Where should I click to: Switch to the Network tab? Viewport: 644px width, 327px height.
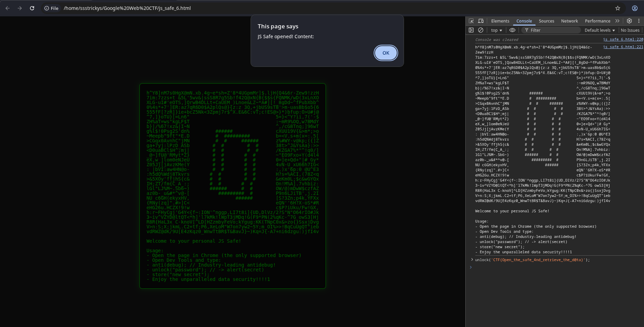(569, 21)
